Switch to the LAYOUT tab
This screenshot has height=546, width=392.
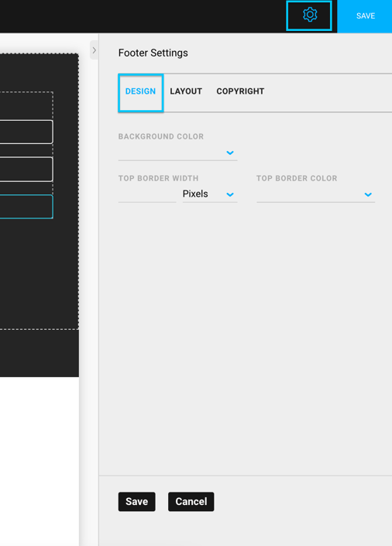(x=186, y=91)
